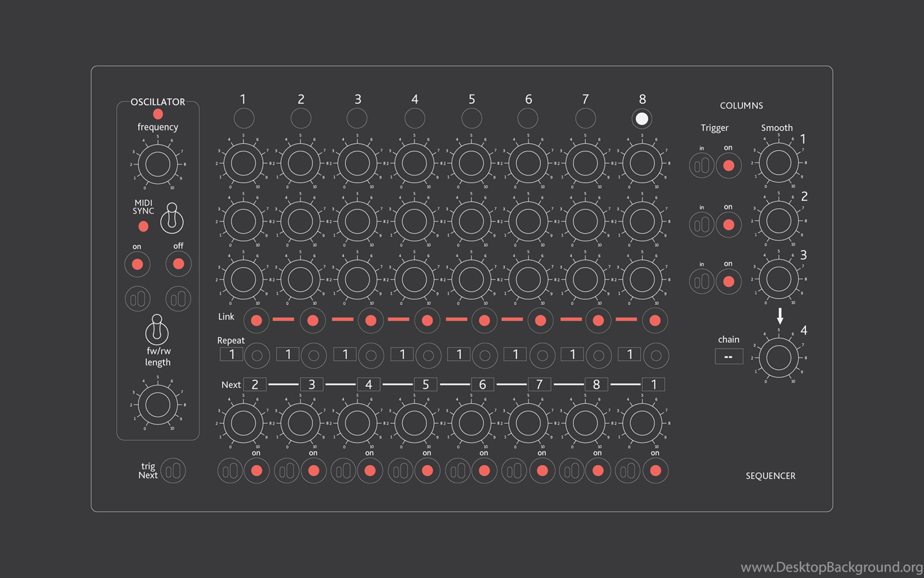
Task: Toggle the column 2 Trigger on button
Action: coord(728,225)
